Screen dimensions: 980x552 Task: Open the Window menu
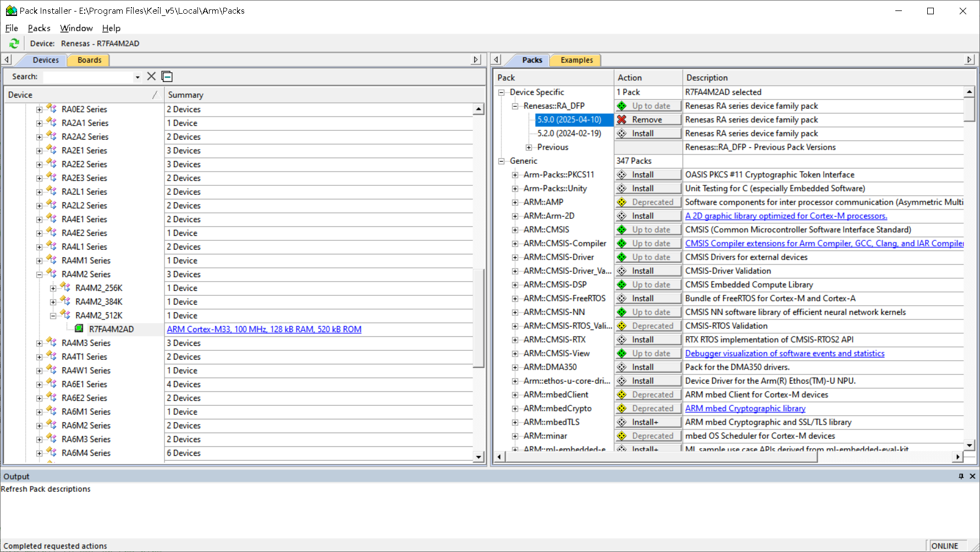[x=76, y=28]
